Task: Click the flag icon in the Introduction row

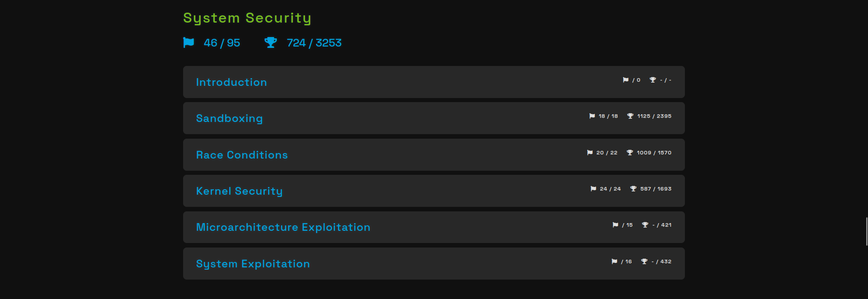Action: click(626, 80)
